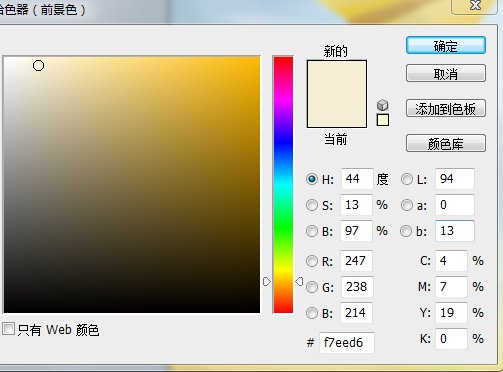Screen dimensions: 503x372
Task: Click the K black field showing 0
Action: pyautogui.click(x=451, y=339)
